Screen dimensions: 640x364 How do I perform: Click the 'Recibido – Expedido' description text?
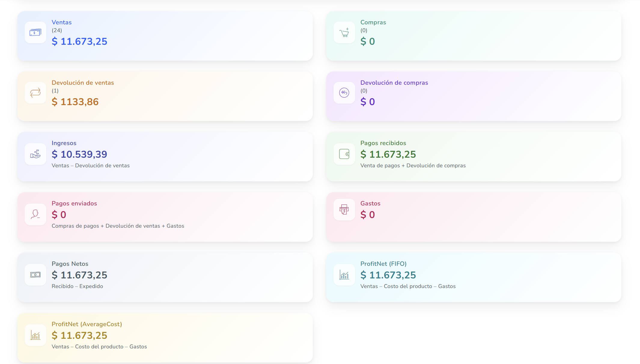click(x=77, y=286)
